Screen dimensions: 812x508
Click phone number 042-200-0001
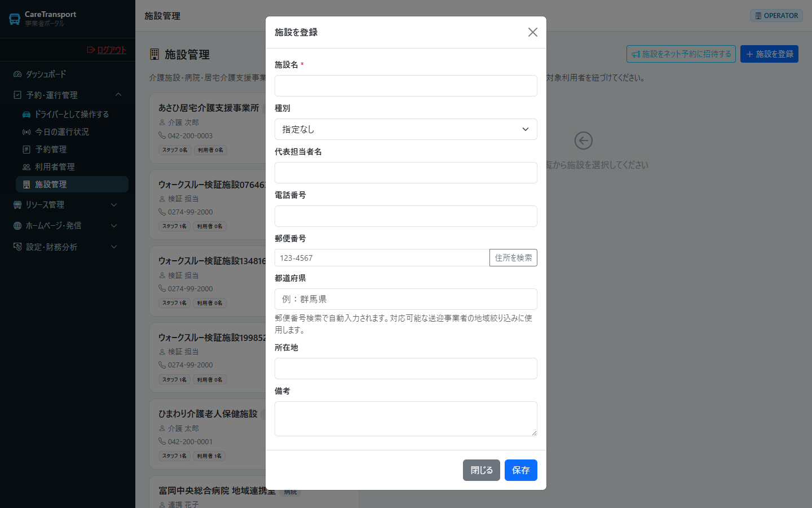click(x=190, y=441)
